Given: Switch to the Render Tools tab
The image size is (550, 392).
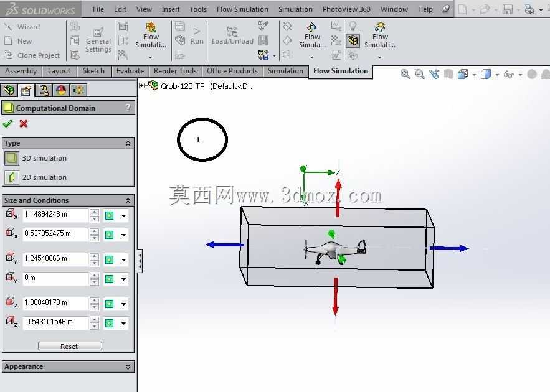Looking at the screenshot, I should pyautogui.click(x=176, y=71).
